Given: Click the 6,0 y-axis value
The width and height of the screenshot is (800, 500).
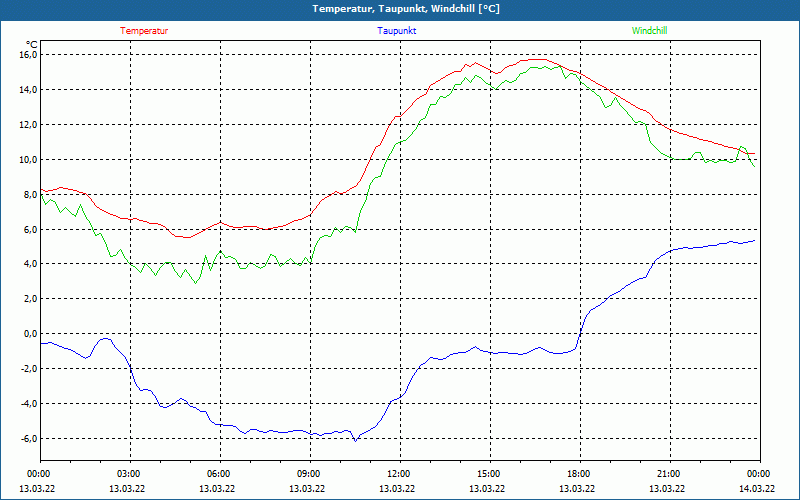Looking at the screenshot, I should click(x=31, y=230).
